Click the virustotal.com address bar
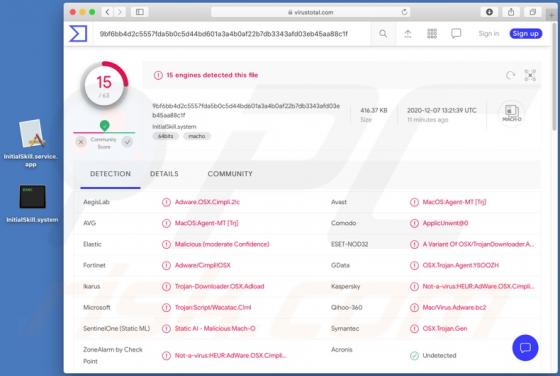560x376 pixels. (x=310, y=12)
